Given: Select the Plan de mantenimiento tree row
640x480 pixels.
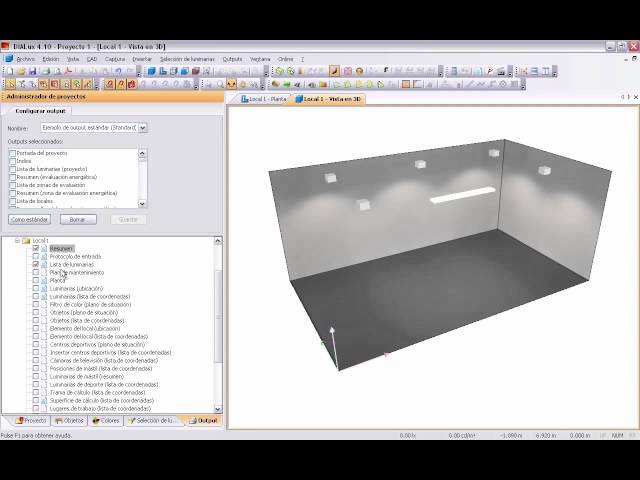Looking at the screenshot, I should [x=77, y=272].
